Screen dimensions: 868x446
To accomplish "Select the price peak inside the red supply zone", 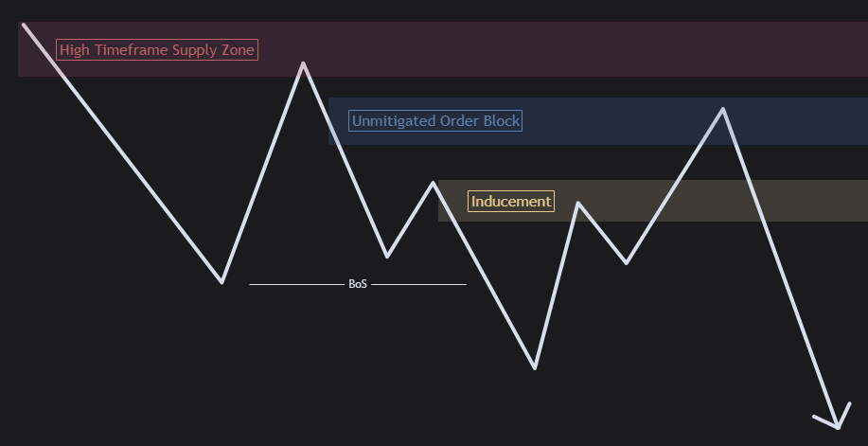I will 303,64.
